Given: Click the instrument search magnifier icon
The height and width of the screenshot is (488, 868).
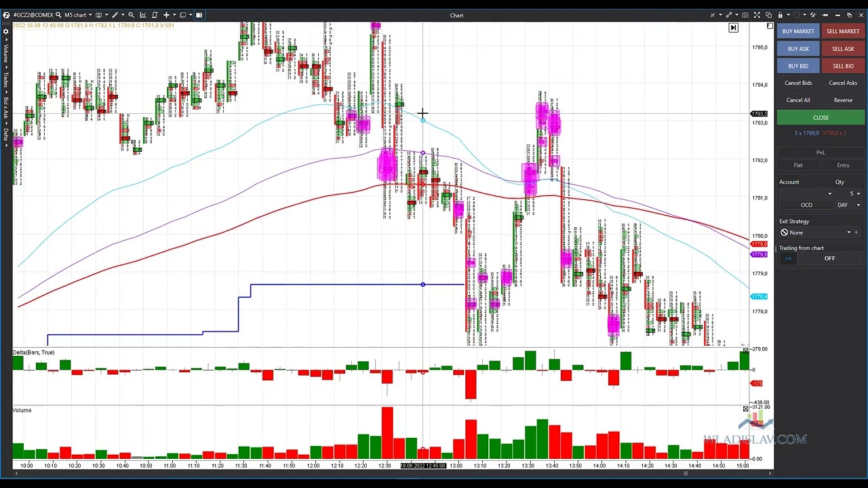Looking at the screenshot, I should 58,15.
